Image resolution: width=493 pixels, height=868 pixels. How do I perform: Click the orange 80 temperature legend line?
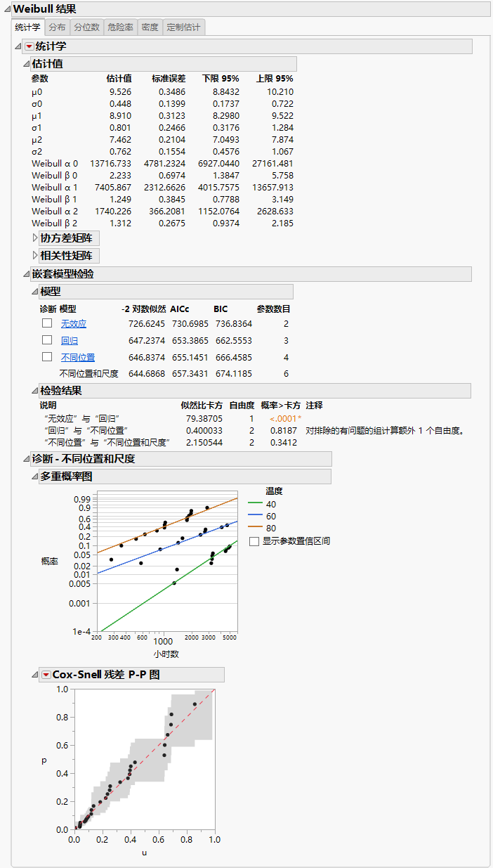[255, 528]
